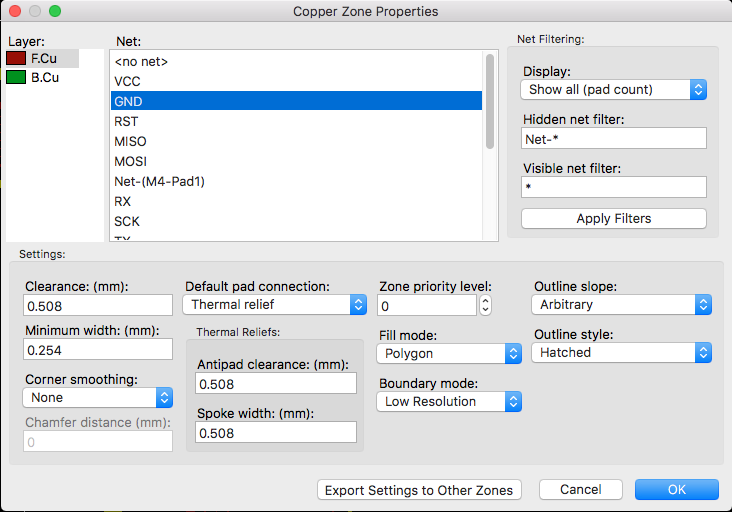
Task: Open the Corner smoothing dropdown
Action: [97, 397]
